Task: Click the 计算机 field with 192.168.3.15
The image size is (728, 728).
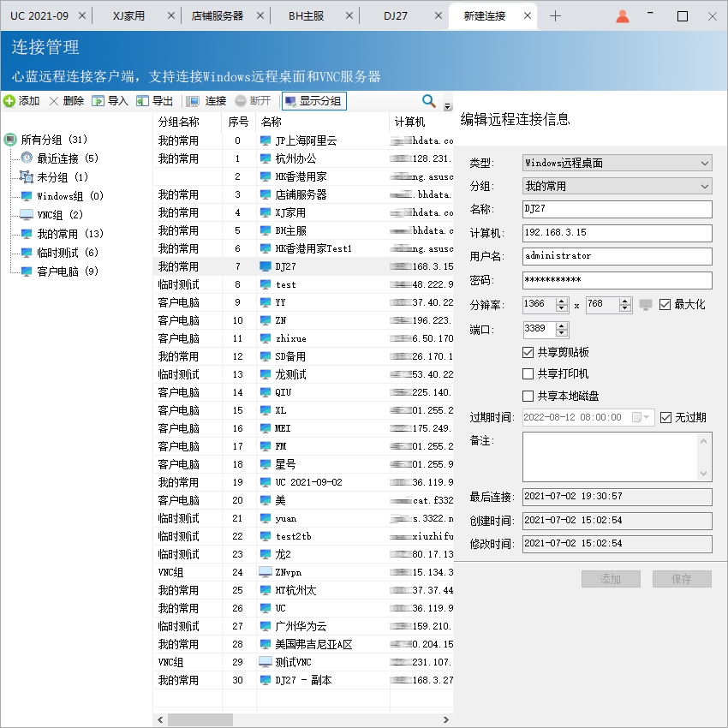Action: [617, 233]
